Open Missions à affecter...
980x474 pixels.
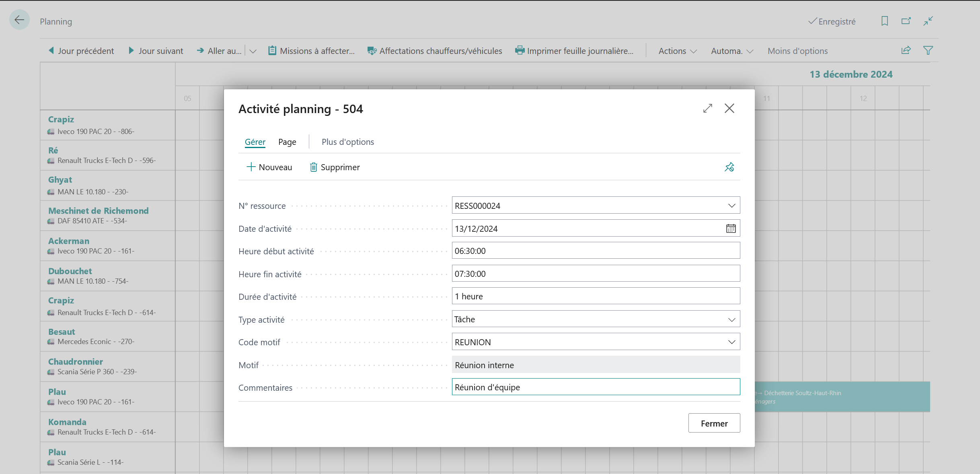[312, 51]
